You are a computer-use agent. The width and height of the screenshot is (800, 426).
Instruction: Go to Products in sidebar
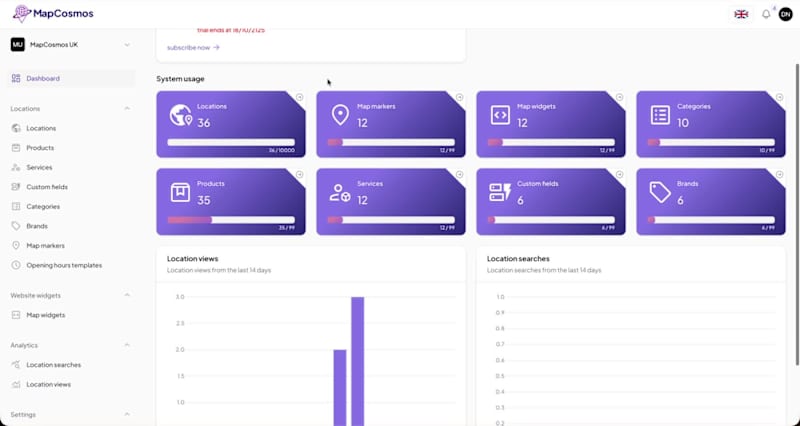[x=40, y=148]
